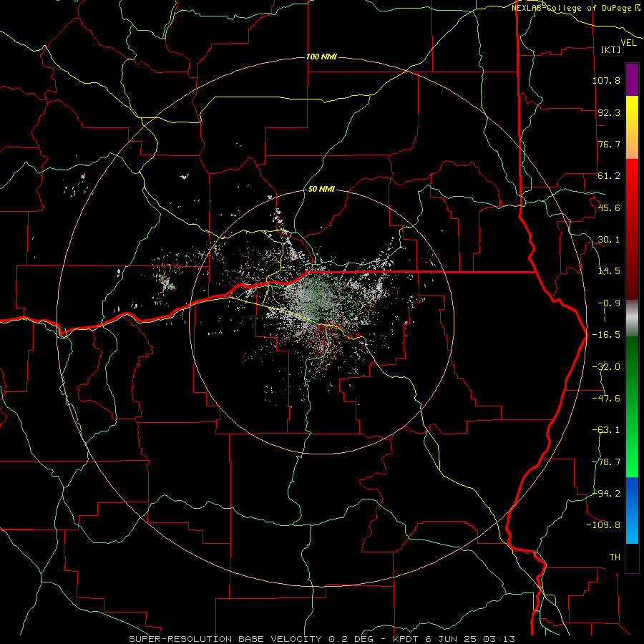The height and width of the screenshot is (644, 644).
Task: Click the 107.8 velocity scale value
Action: coord(606,80)
